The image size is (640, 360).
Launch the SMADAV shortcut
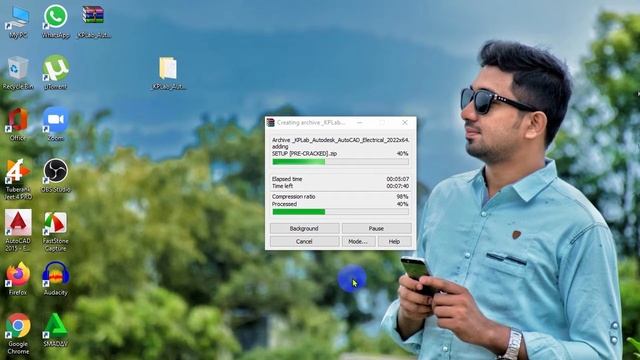pyautogui.click(x=56, y=330)
